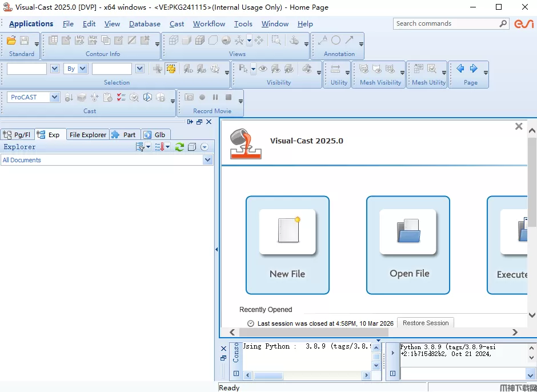Click the red checklist icon in Cast toolbar

pos(121,98)
